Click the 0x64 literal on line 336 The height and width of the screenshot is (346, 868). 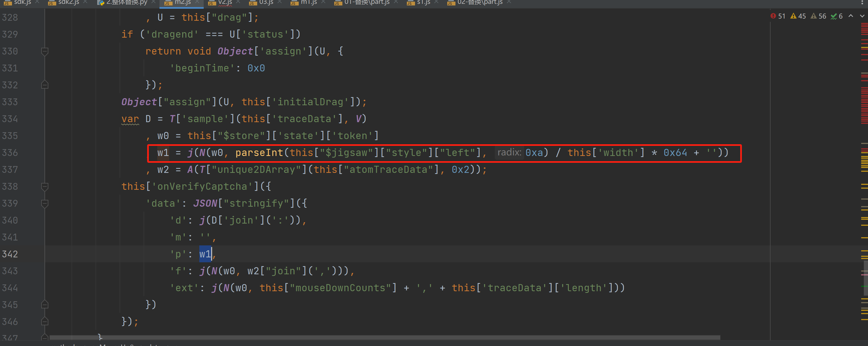(x=675, y=153)
